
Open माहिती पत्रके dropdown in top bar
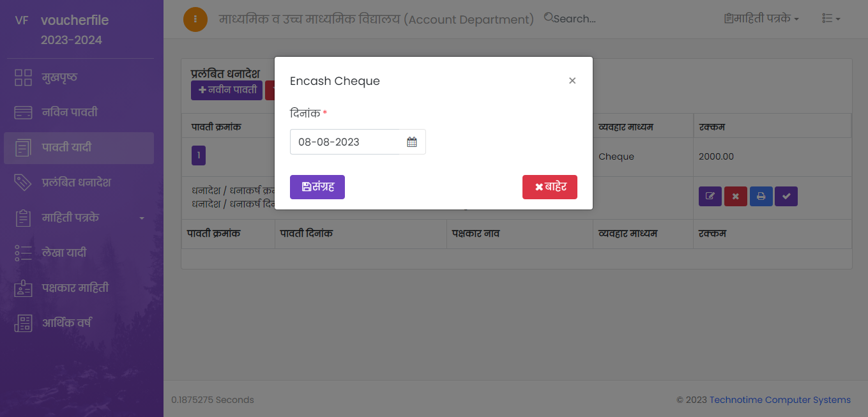click(x=761, y=19)
